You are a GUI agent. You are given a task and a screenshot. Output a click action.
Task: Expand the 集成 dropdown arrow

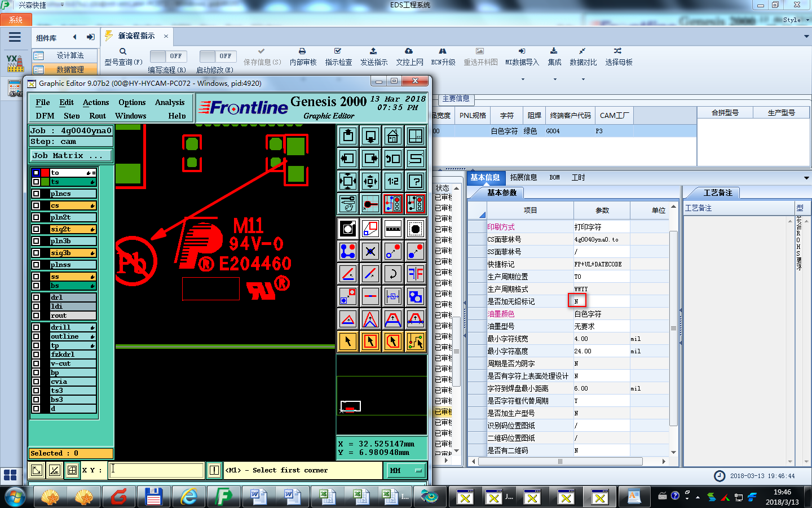pos(554,79)
